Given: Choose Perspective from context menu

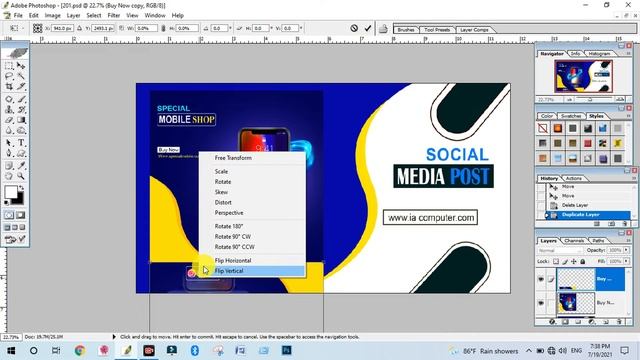Looking at the screenshot, I should (252, 213).
